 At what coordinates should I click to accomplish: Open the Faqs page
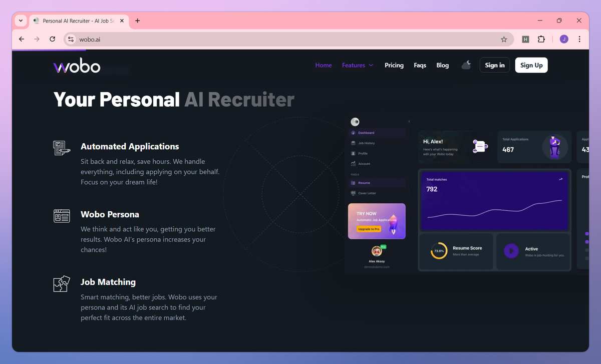(x=420, y=65)
